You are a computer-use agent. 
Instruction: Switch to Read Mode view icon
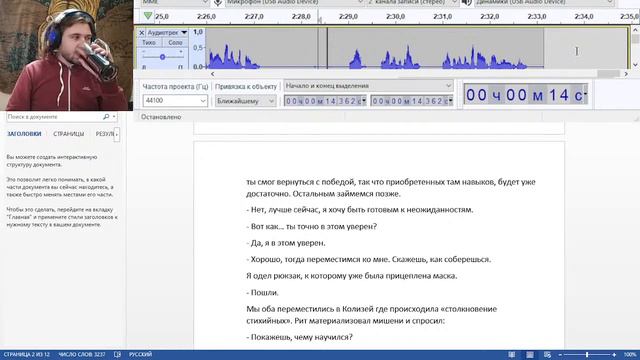511,355
